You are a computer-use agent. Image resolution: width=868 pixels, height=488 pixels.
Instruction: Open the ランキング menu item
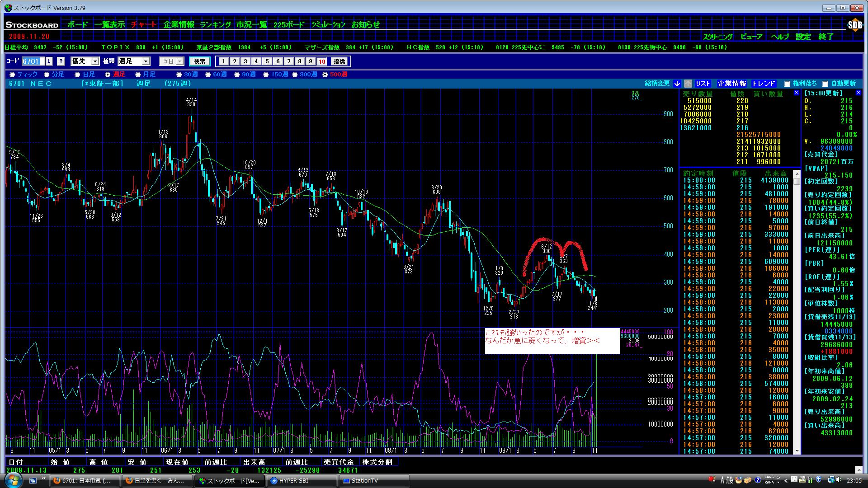pos(215,25)
